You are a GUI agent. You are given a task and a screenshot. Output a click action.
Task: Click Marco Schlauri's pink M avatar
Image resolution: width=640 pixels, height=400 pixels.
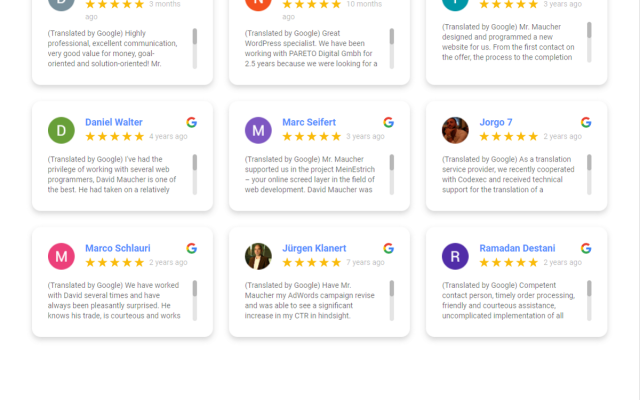click(x=61, y=256)
